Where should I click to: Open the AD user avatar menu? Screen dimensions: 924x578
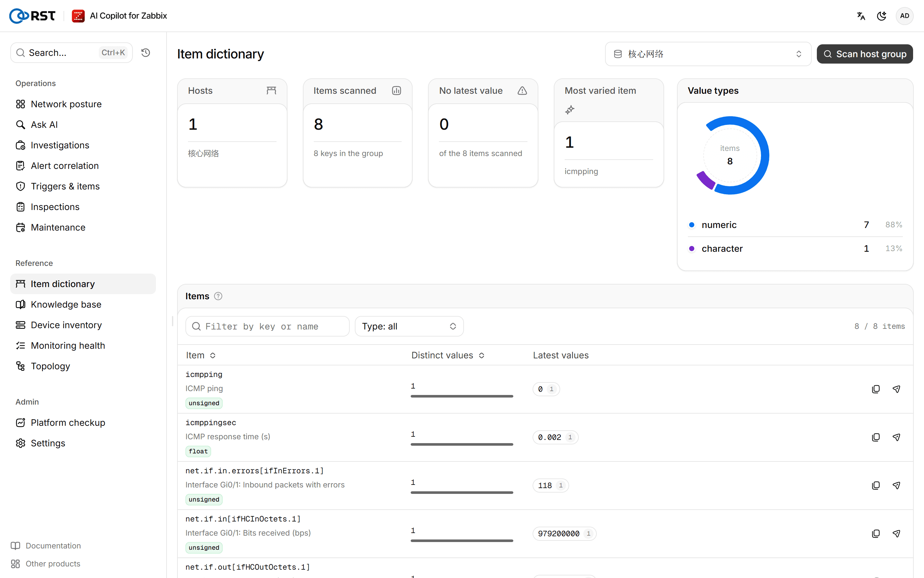point(904,16)
